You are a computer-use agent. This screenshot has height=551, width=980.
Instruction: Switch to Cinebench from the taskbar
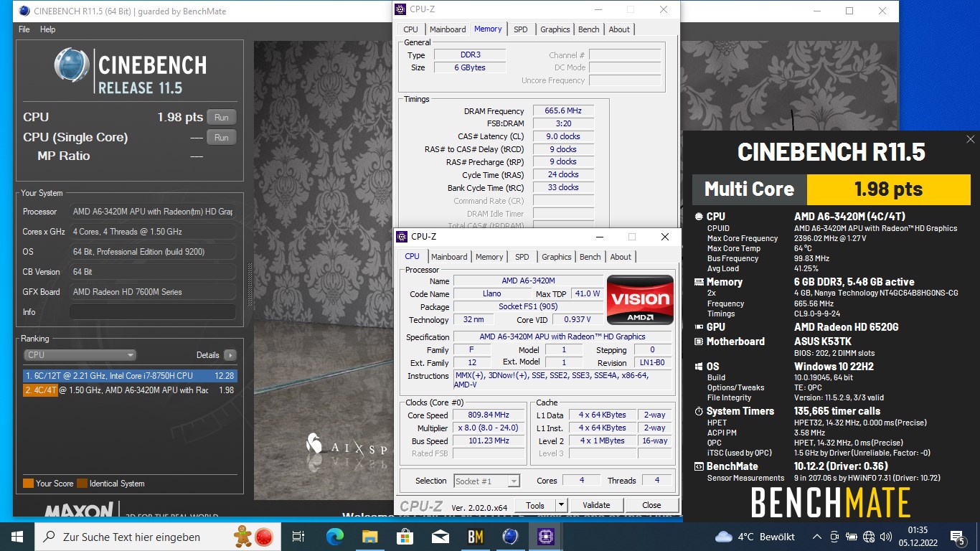(x=510, y=536)
